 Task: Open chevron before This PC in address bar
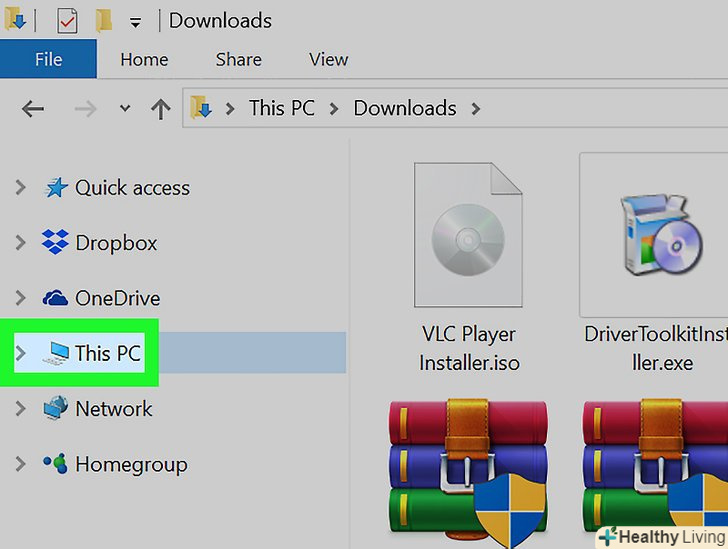click(230, 109)
